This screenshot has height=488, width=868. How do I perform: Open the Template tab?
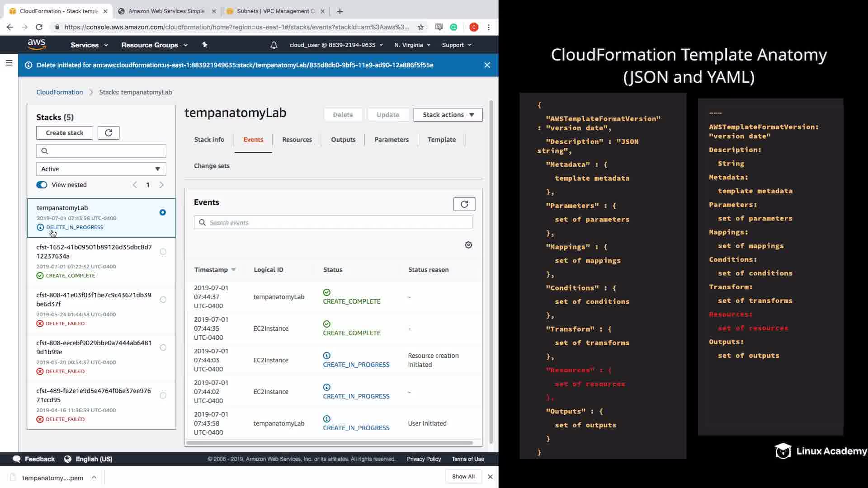[441, 140]
